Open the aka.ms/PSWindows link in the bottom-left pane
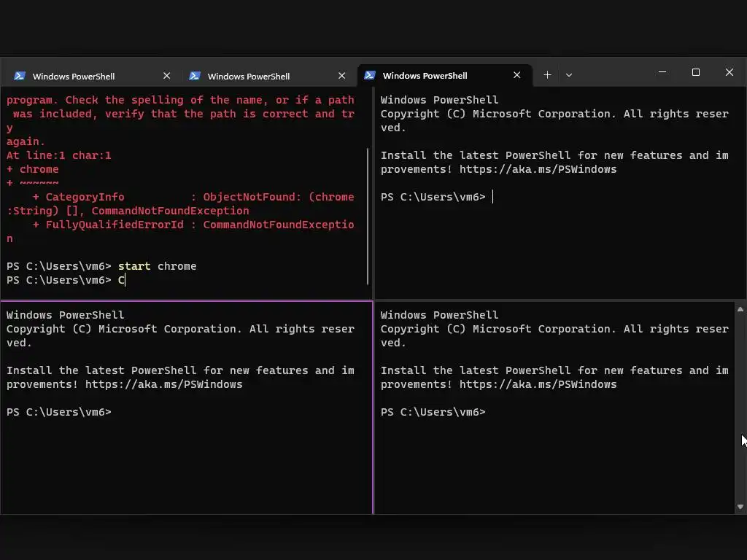Viewport: 747px width, 560px height. 163,384
